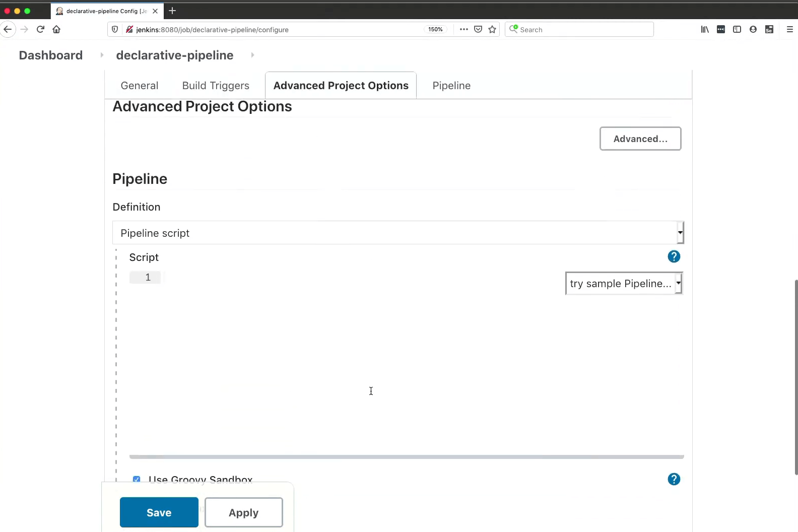Save the pipeline configuration
798x532 pixels.
pos(159,512)
